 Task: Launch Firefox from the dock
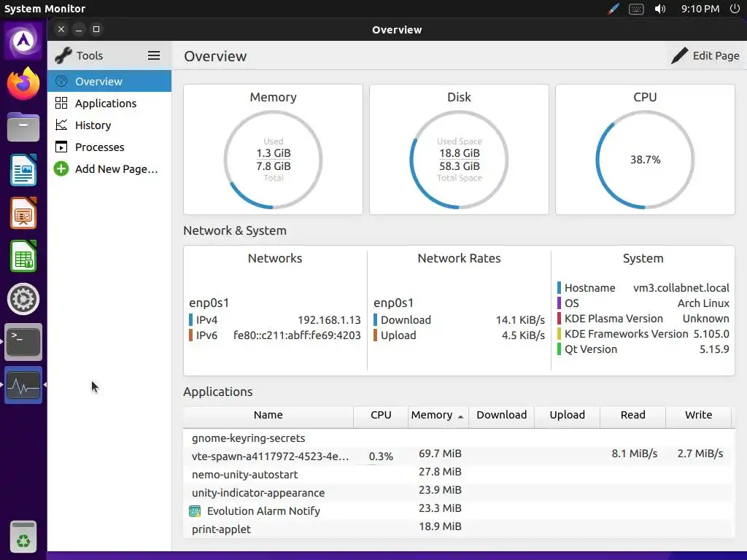click(23, 84)
